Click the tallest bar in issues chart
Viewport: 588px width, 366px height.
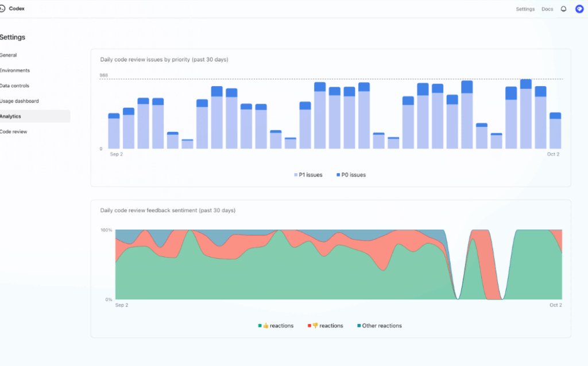click(526, 115)
